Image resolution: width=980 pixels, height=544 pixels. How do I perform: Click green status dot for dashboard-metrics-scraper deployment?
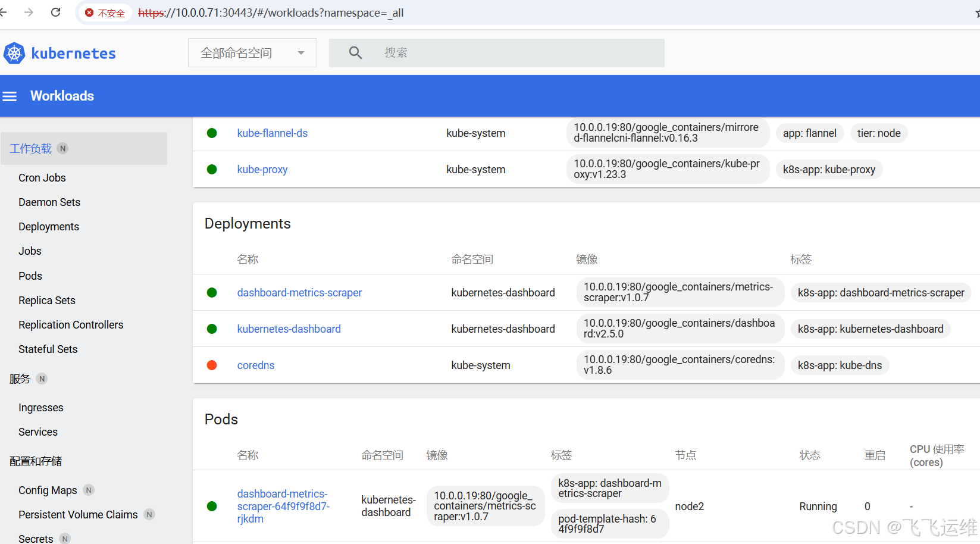(x=212, y=293)
